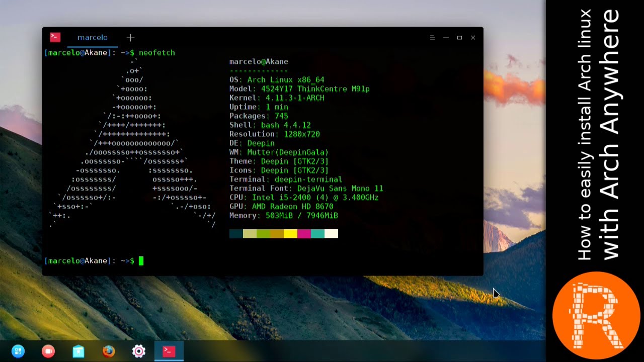
Task: Add a new terminal tab with the plus
Action: coord(130,37)
